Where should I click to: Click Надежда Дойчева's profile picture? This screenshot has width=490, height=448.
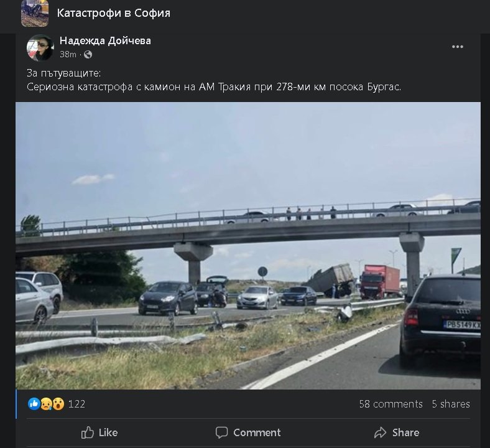coord(40,47)
